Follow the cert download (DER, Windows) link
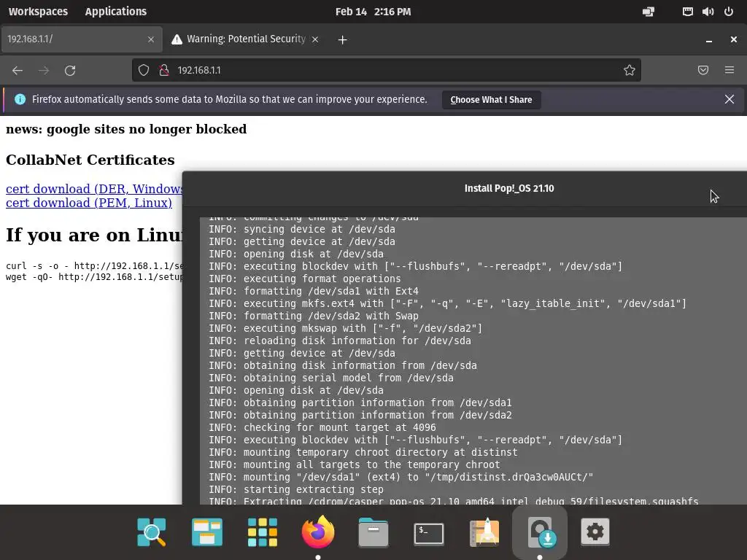This screenshot has height=560, width=747. pos(94,189)
